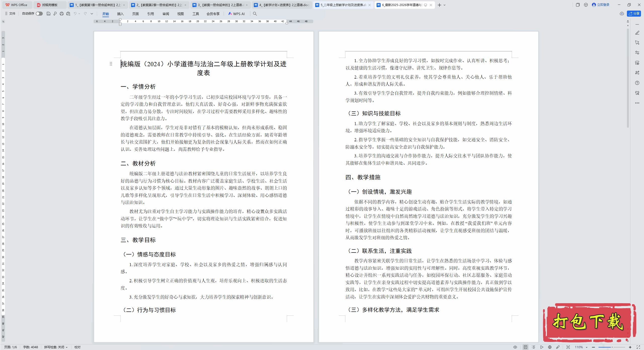Toggle the 自动保存 auto-save switch

(x=39, y=14)
